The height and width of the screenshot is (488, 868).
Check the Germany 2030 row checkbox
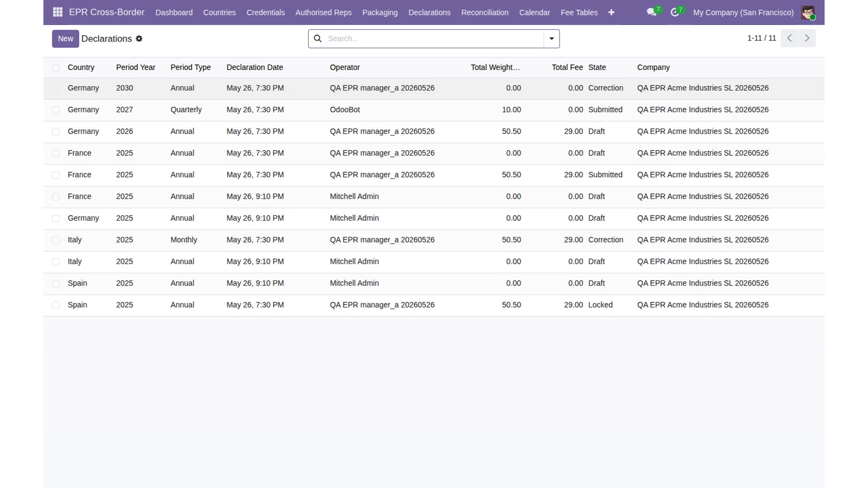pos(56,89)
